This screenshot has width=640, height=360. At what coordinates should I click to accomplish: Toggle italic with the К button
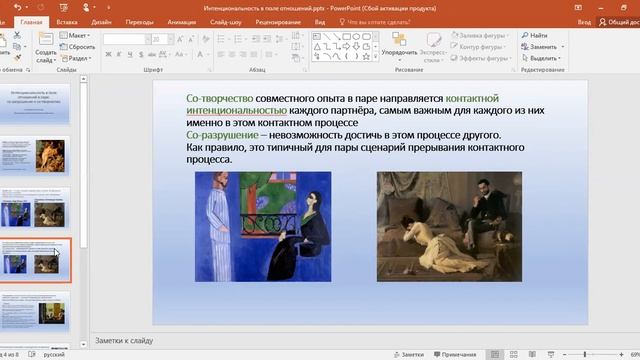tap(119, 54)
